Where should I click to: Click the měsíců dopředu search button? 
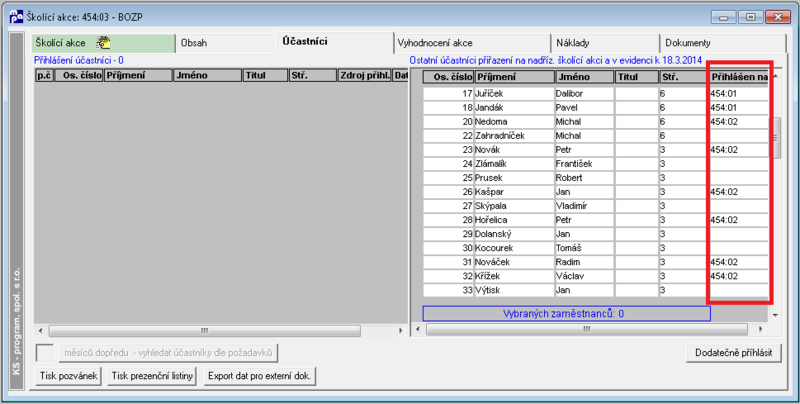(x=168, y=352)
